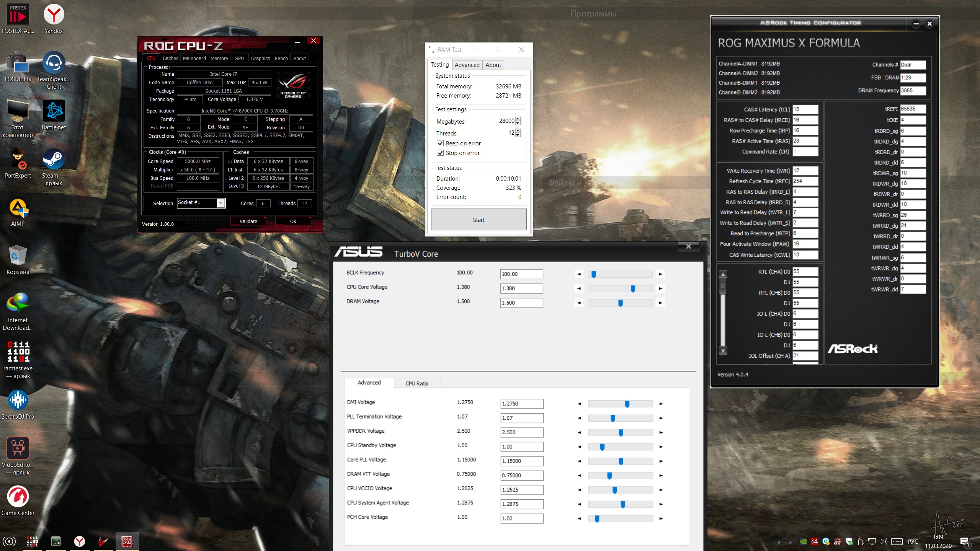The width and height of the screenshot is (980, 551).
Task: Decrease Threads value with down arrow
Action: click(x=518, y=135)
